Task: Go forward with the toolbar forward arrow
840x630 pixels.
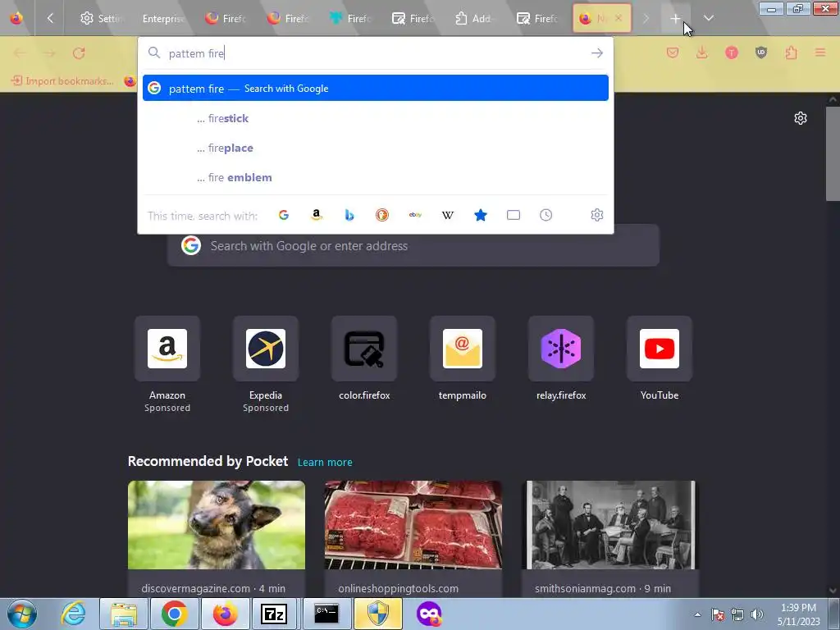Action: (49, 53)
